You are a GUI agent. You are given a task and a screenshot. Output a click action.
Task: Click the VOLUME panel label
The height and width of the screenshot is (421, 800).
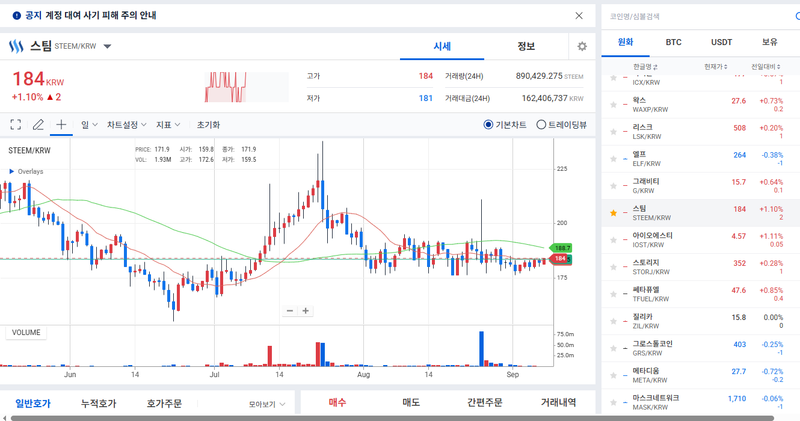26,333
